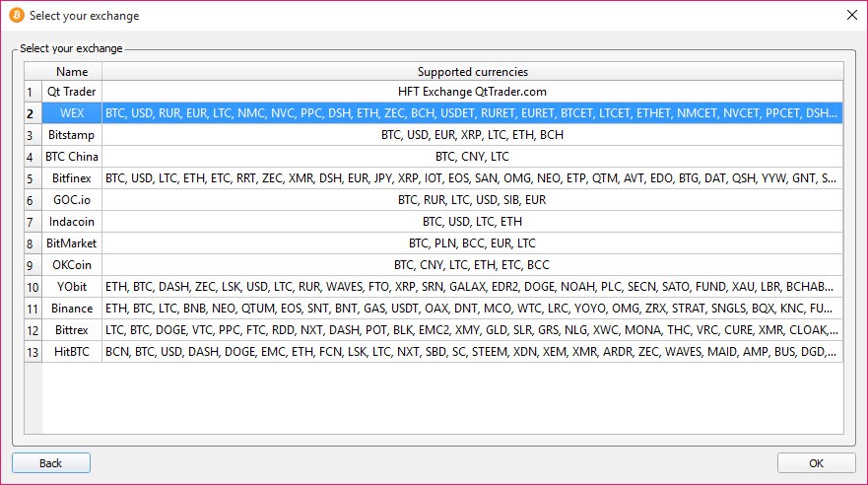The width and height of the screenshot is (868, 485).
Task: Select the GOC.io exchange name
Action: point(72,199)
